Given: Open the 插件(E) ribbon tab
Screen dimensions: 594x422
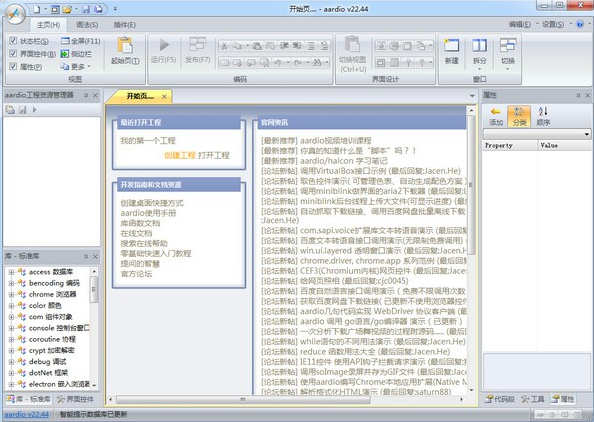Looking at the screenshot, I should [x=125, y=25].
